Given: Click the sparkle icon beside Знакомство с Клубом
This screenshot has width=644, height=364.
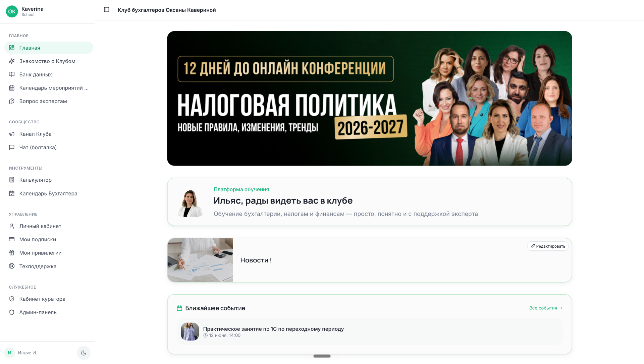Looking at the screenshot, I should (12, 61).
